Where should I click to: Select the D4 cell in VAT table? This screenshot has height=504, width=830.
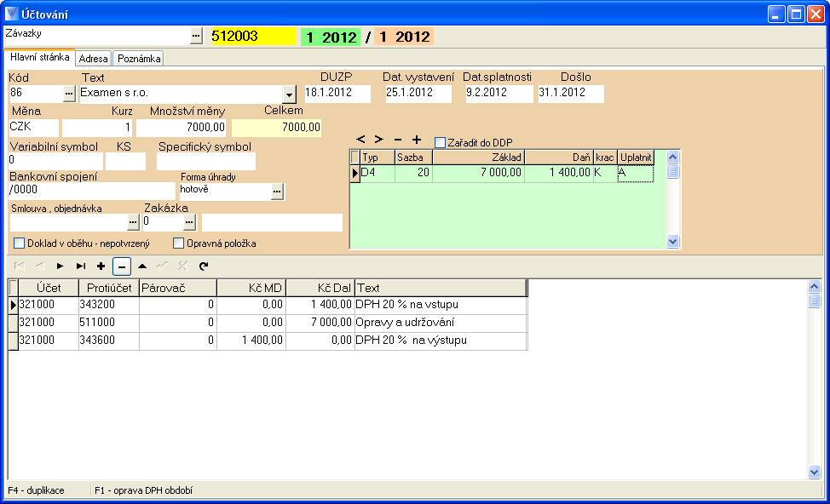click(x=378, y=173)
